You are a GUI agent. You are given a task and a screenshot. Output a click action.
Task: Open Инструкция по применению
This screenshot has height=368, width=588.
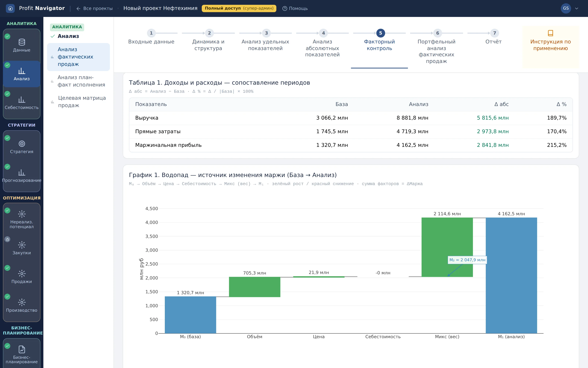click(x=550, y=47)
